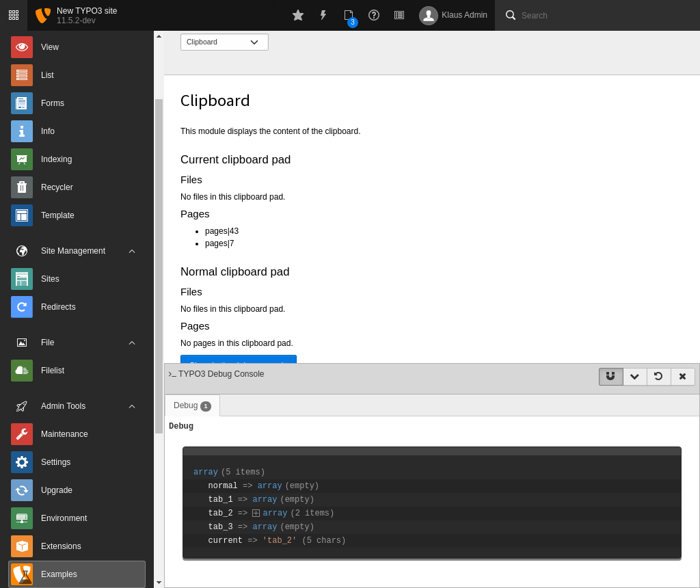Open the Extensions module

click(61, 546)
